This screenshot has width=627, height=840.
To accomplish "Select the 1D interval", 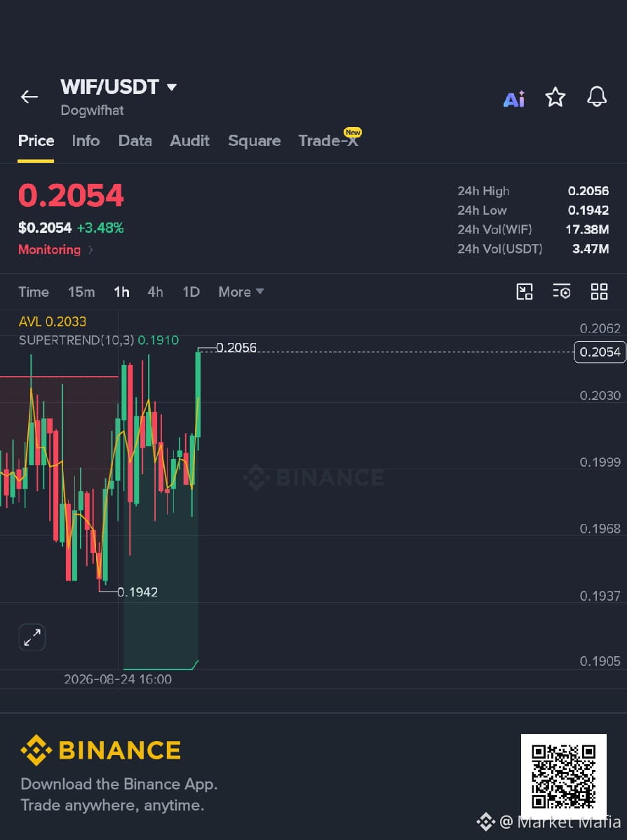I will [x=191, y=292].
